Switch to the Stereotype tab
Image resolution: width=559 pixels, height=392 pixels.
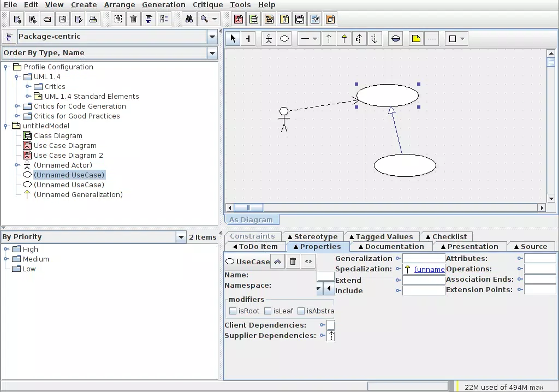(313, 236)
